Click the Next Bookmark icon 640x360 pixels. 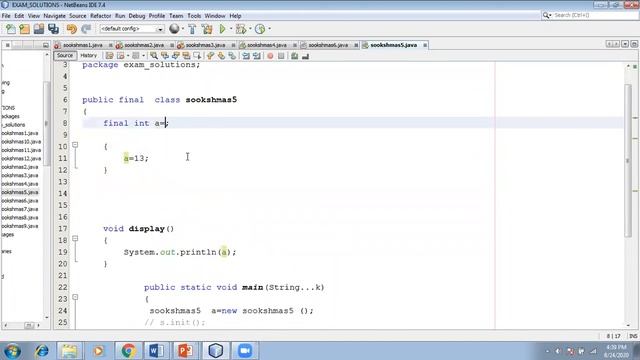tap(221, 56)
